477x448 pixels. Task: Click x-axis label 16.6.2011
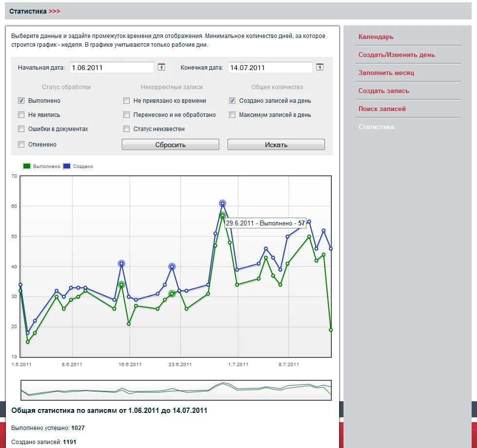tap(130, 364)
